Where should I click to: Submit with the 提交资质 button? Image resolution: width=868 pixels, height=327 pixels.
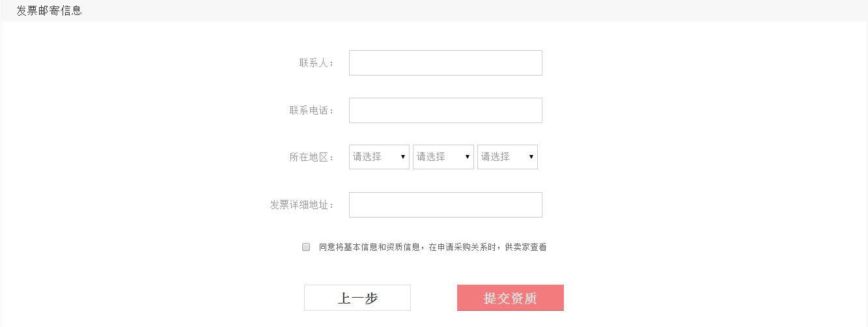(x=511, y=298)
